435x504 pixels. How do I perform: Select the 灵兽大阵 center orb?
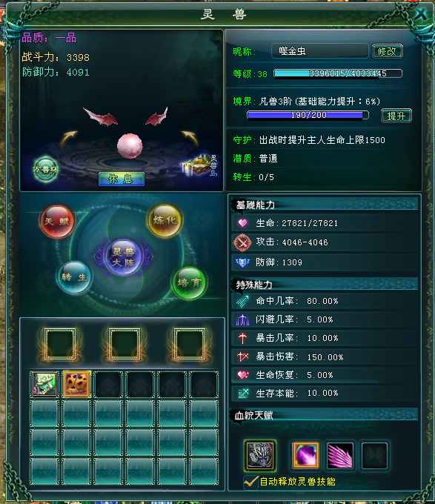point(123,257)
